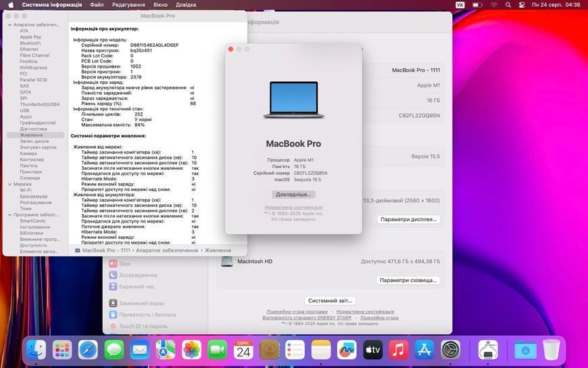Select Bluetooth in hardware list

tap(30, 43)
